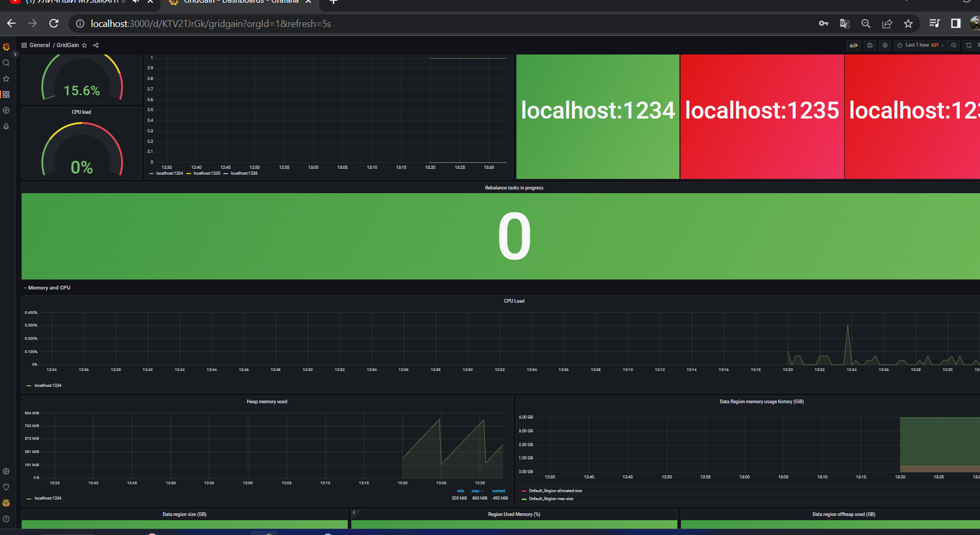This screenshot has height=535, width=980.
Task: Open Data Region memory usage history panel menu
Action: pos(761,402)
